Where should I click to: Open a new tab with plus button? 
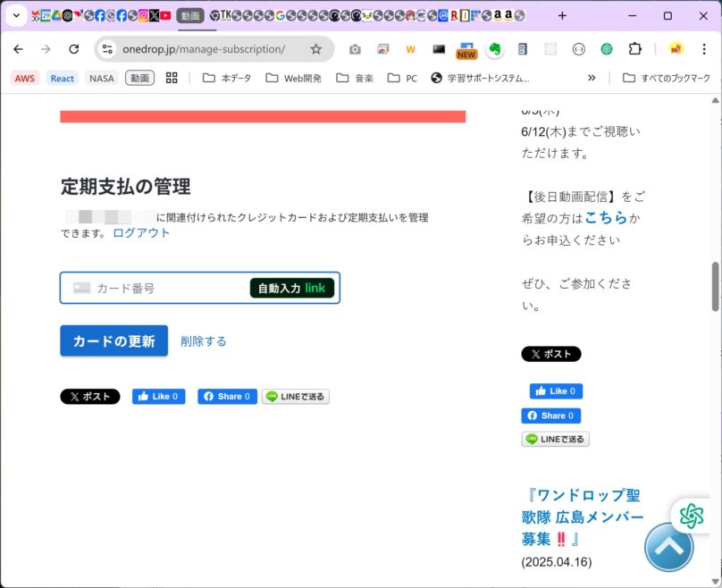point(562,15)
